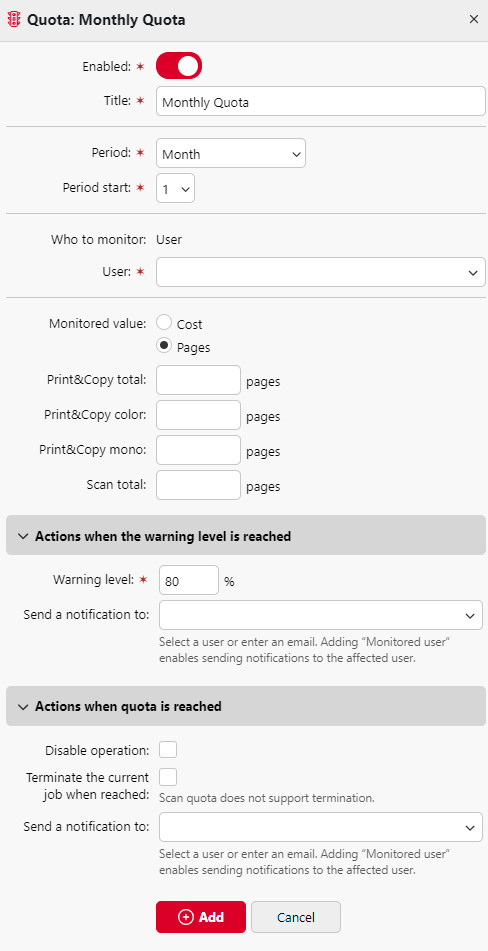Screen dimensions: 488x951
Task: Click the Scan total pages field
Action: coord(198,485)
